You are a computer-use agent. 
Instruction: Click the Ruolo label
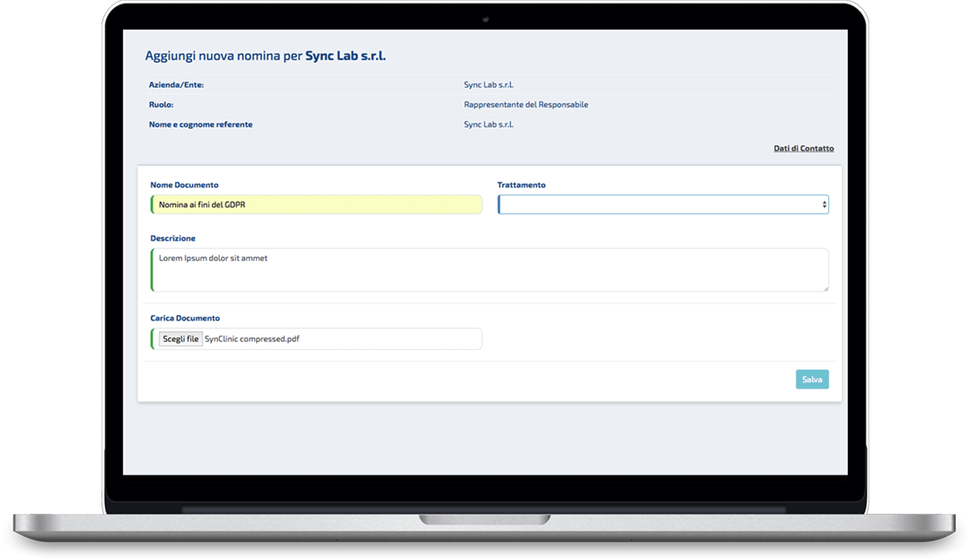point(161,104)
